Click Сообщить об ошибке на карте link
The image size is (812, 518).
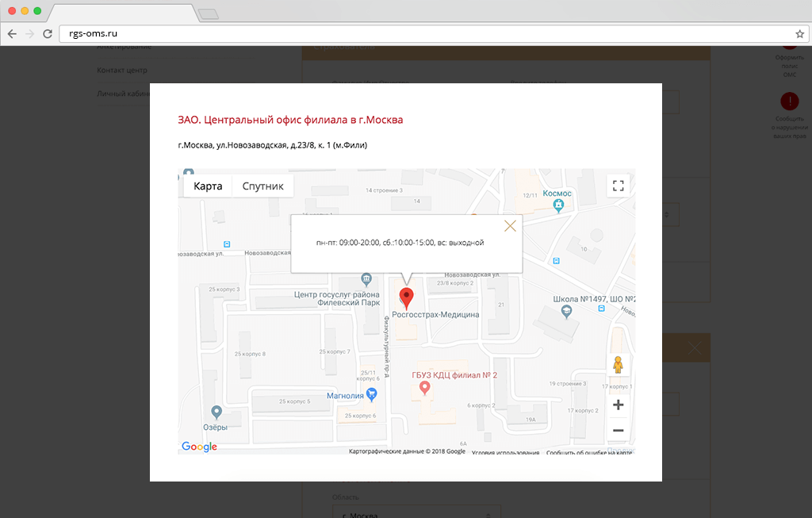pos(589,453)
